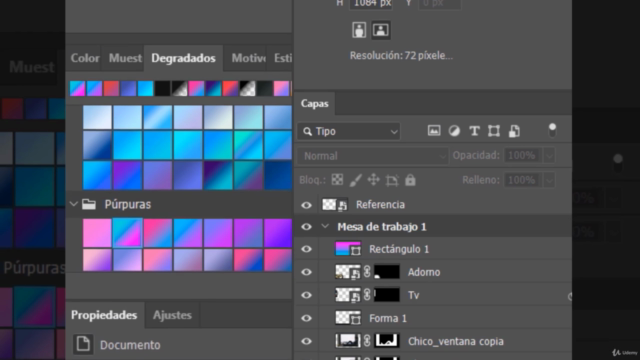Hide the Referencia layer

(x=306, y=205)
